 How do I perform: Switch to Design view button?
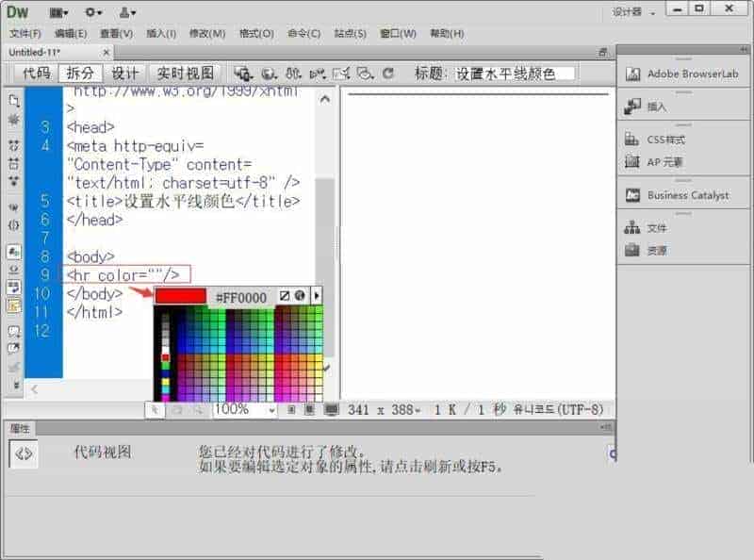pos(125,74)
